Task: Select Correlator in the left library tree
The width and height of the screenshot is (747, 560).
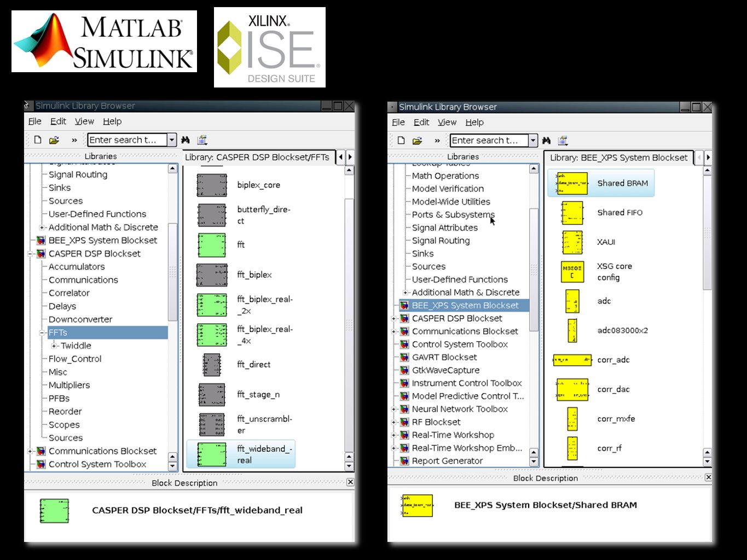Action: click(x=69, y=293)
